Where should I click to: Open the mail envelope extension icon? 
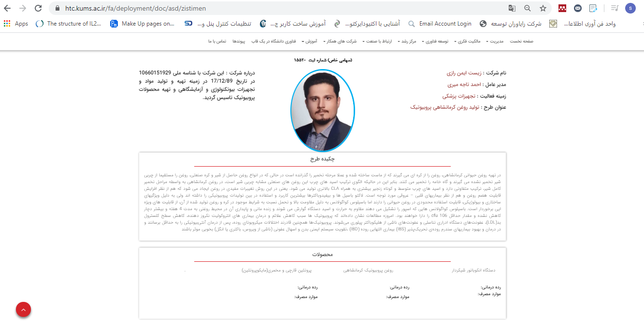pos(578,8)
